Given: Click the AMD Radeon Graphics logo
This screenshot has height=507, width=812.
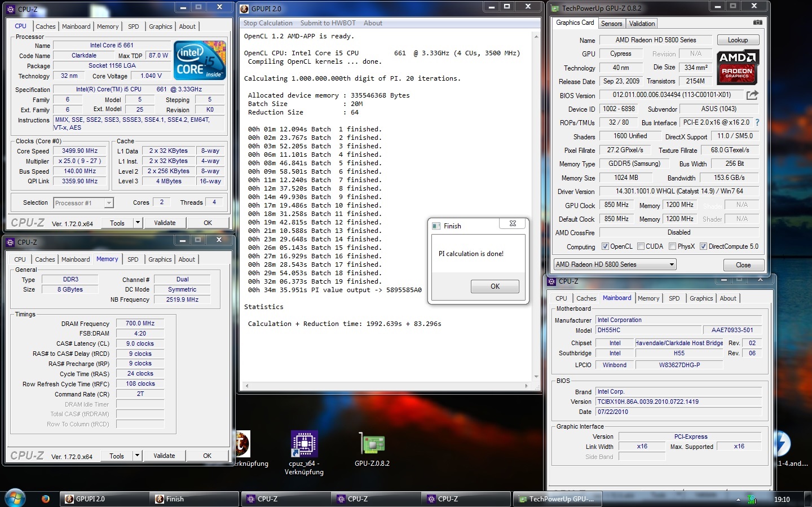Looking at the screenshot, I should coord(738,67).
